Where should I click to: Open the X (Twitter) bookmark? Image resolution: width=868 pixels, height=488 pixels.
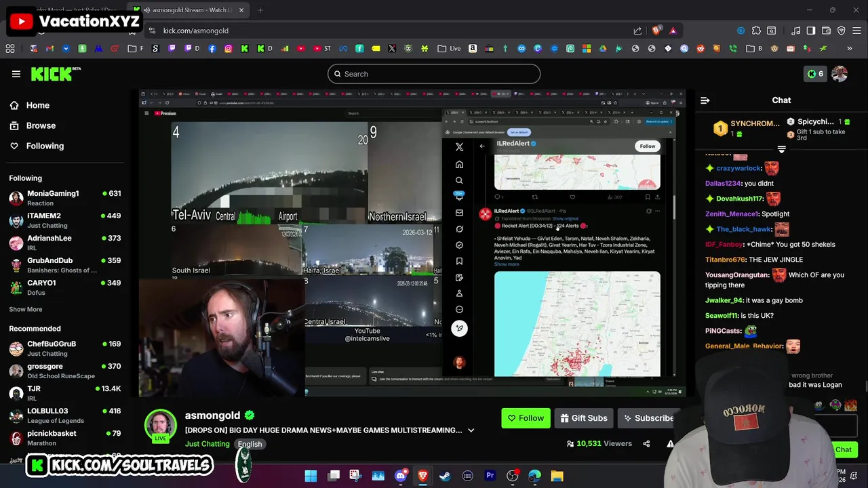click(x=392, y=49)
